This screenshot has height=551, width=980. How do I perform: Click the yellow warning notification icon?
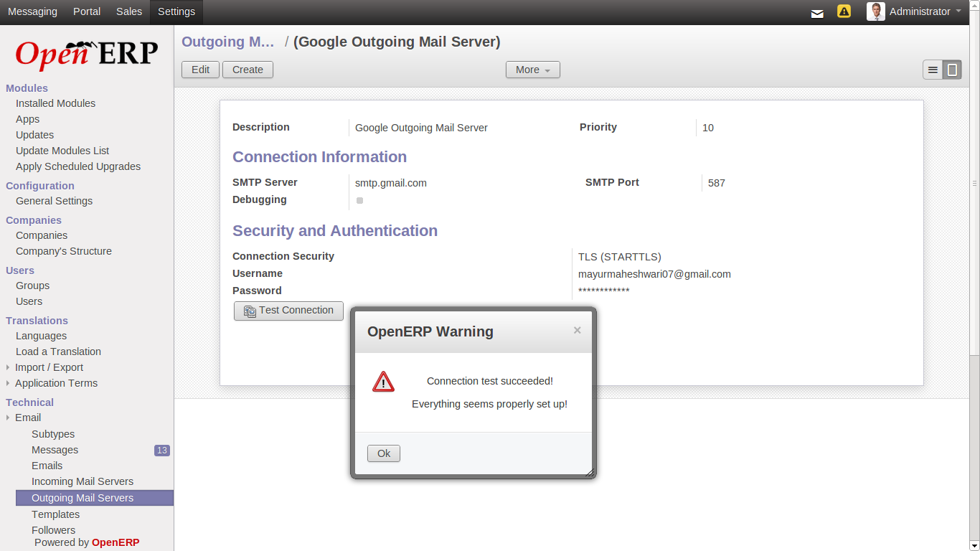[844, 11]
